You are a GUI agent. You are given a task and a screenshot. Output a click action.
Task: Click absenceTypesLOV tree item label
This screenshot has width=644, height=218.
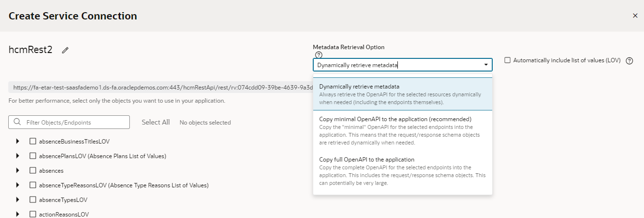coord(63,200)
